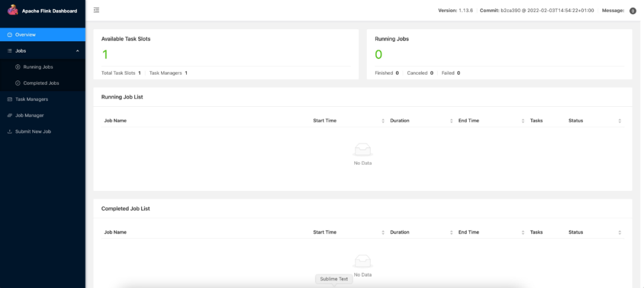Sort Running Job List by Status
The width and height of the screenshot is (644, 288).
point(620,121)
